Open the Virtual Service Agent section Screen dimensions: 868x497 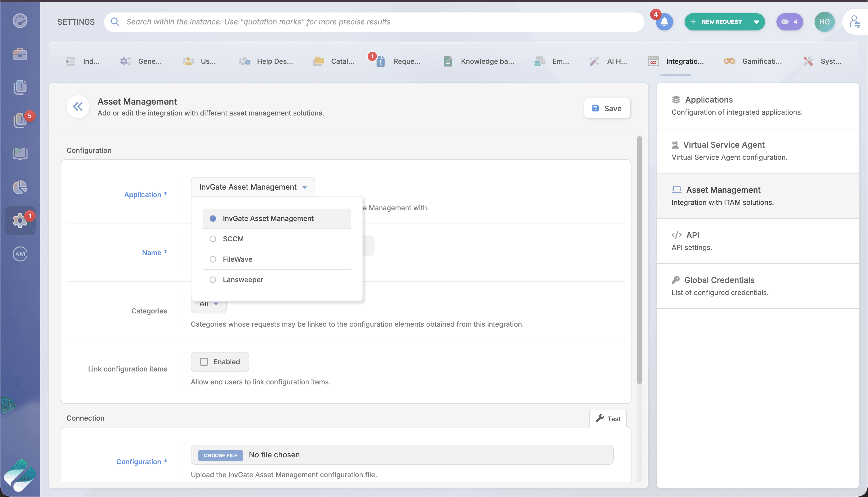tap(757, 151)
